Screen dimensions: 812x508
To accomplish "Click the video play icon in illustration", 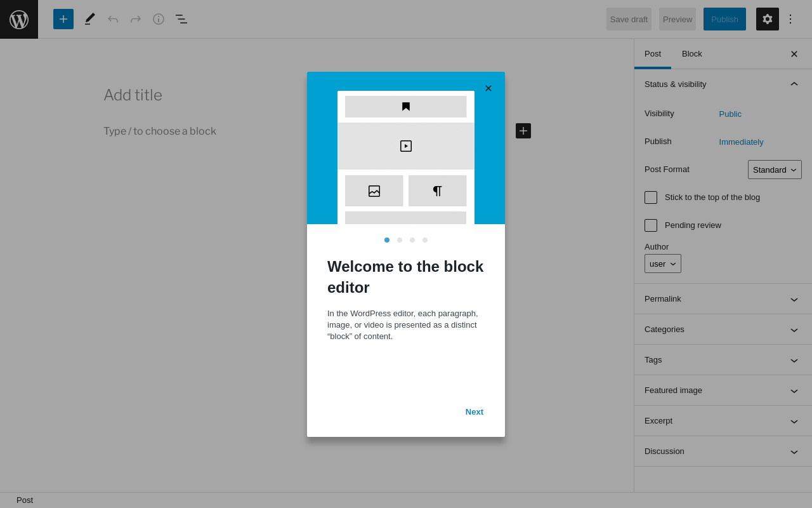I will [406, 146].
